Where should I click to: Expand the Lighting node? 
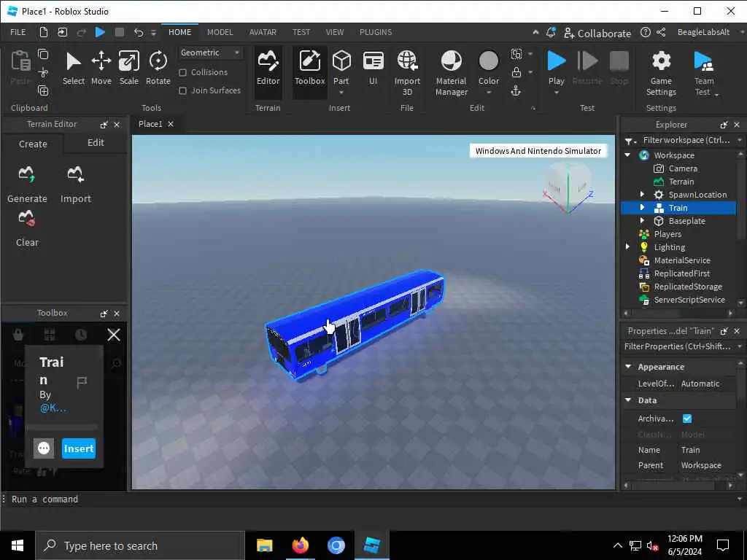point(627,246)
